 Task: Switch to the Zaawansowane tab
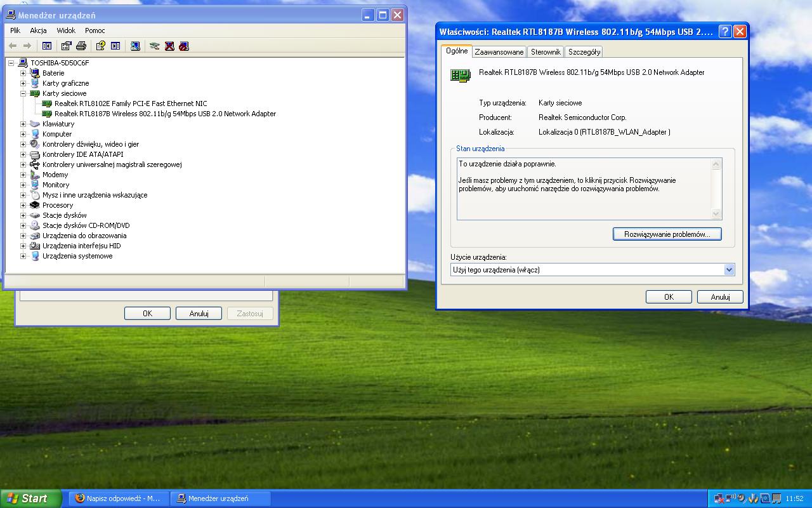pos(499,52)
